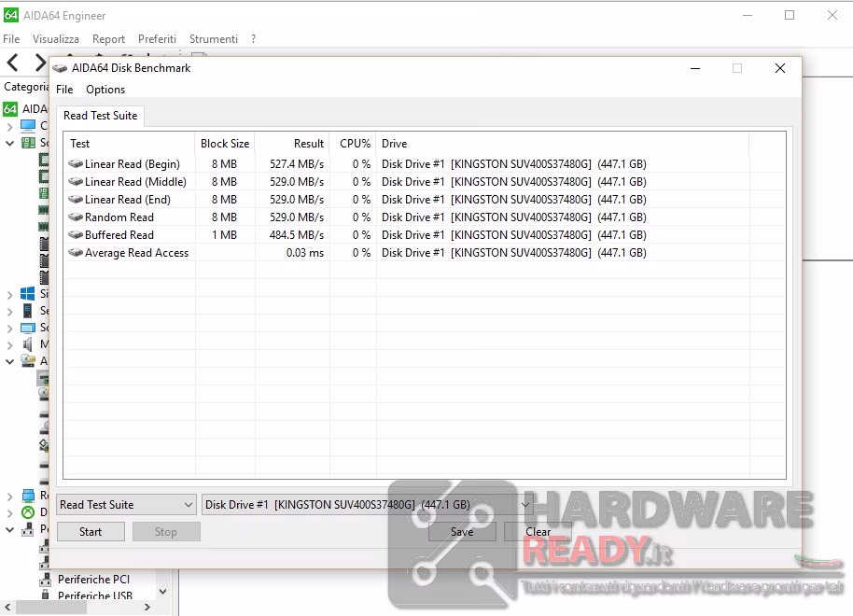Click the Windows logo icon in tree

tap(28, 294)
